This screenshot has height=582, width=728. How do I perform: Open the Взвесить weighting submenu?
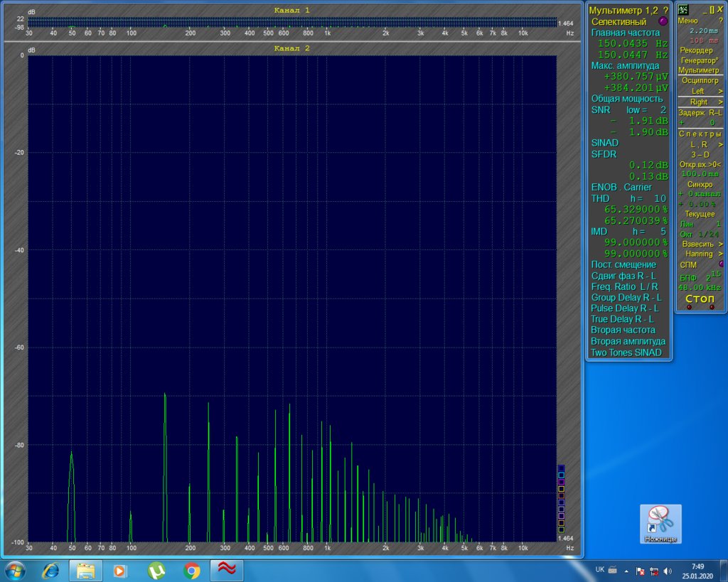[720, 244]
